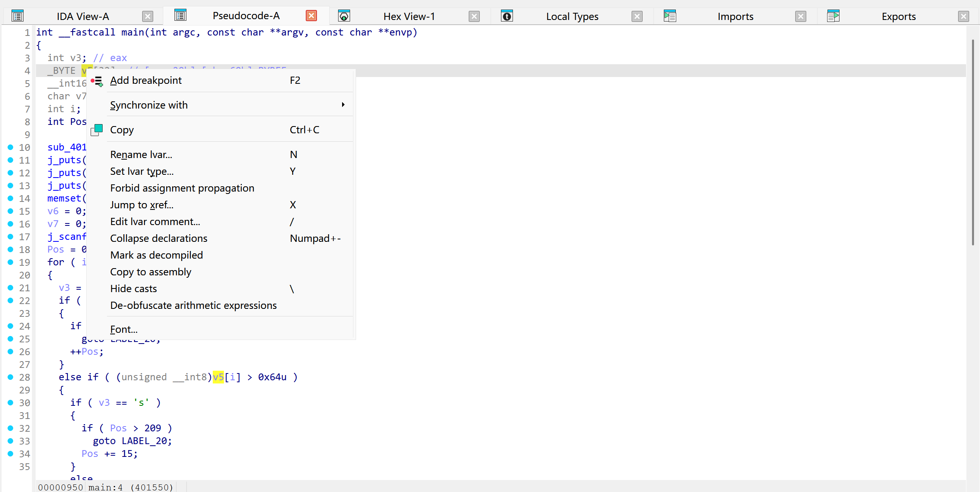Screen dimensions: 980x492
Task: Click the Imports tab icon
Action: pyautogui.click(x=670, y=16)
